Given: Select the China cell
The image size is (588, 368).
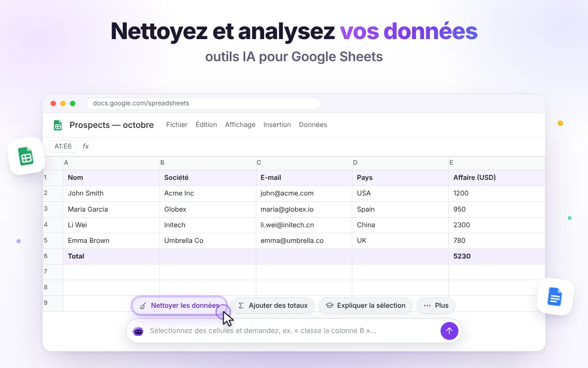Looking at the screenshot, I should coord(401,225).
